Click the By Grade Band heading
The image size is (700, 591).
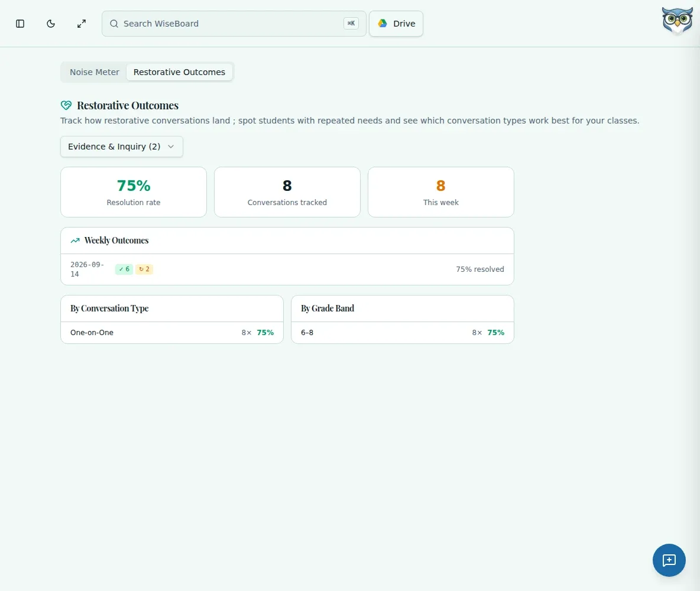coord(327,309)
